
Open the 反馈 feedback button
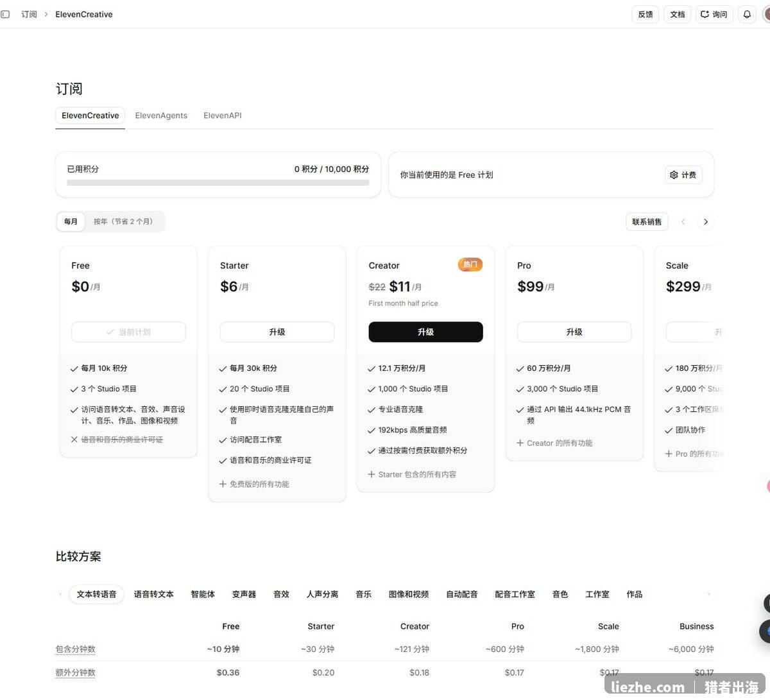[x=645, y=14]
